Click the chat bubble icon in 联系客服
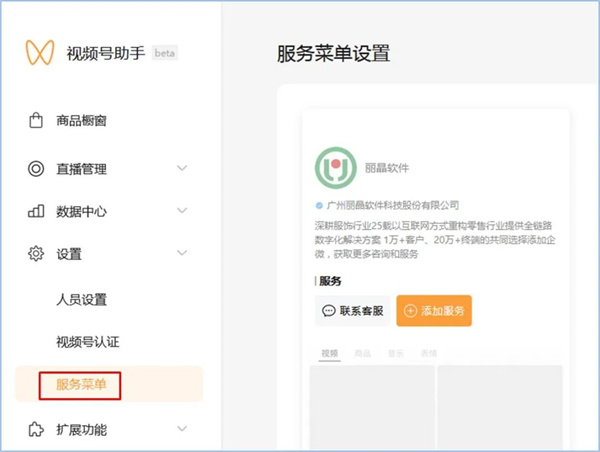Image resolution: width=600 pixels, height=452 pixels. (x=328, y=311)
